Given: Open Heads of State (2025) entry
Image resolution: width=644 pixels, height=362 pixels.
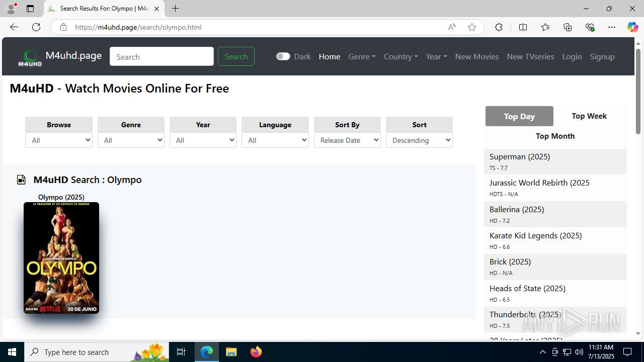Looking at the screenshot, I should [x=527, y=288].
